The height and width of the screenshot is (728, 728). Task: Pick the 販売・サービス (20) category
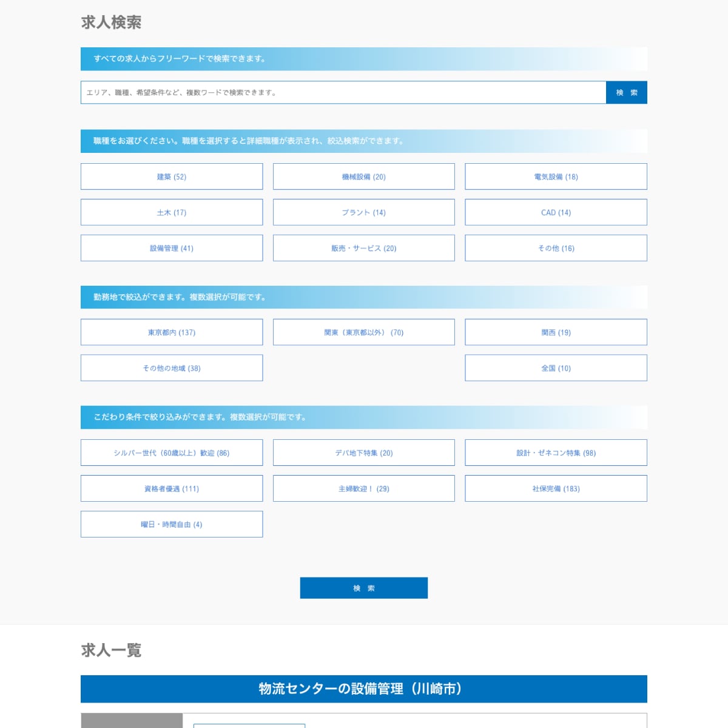[x=364, y=248]
